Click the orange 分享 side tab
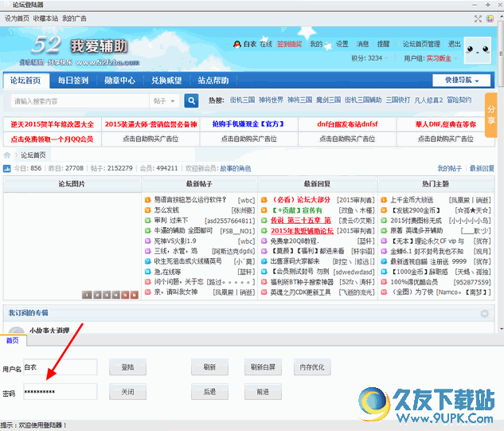The height and width of the screenshot is (431, 504). pyautogui.click(x=490, y=115)
